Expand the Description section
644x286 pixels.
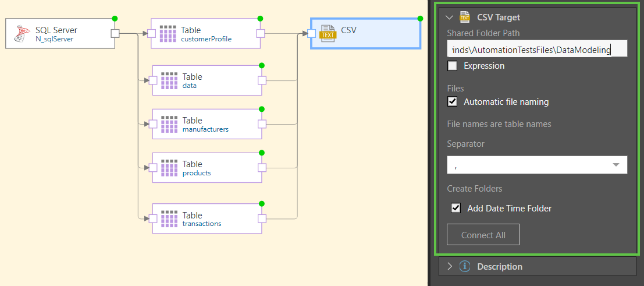[x=449, y=266]
